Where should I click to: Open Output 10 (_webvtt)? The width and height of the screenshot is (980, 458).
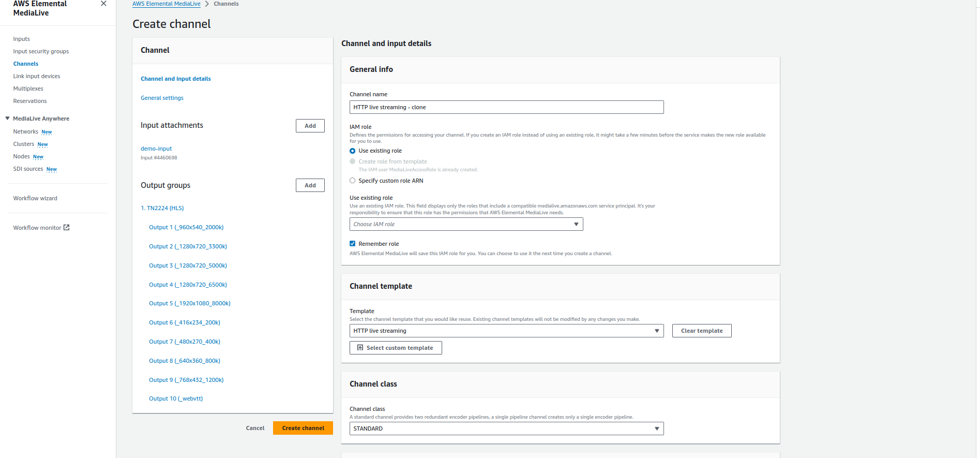176,398
